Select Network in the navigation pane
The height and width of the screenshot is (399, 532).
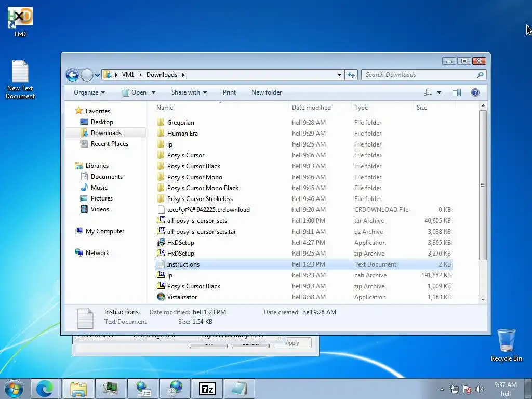[x=97, y=253]
